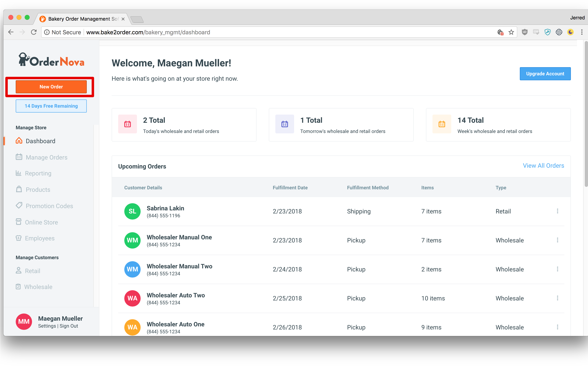Click the Online Store storefront icon
This screenshot has width=588, height=366.
[19, 222]
